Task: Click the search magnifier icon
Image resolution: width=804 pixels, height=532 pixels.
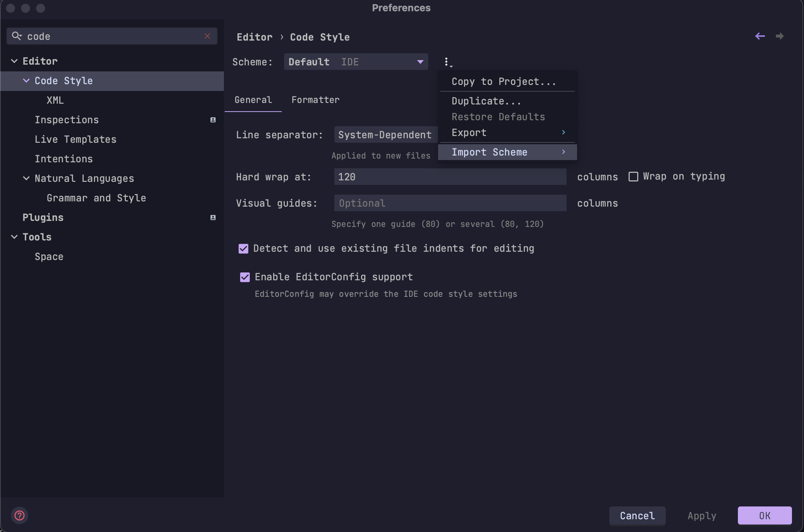Action: 17,36
